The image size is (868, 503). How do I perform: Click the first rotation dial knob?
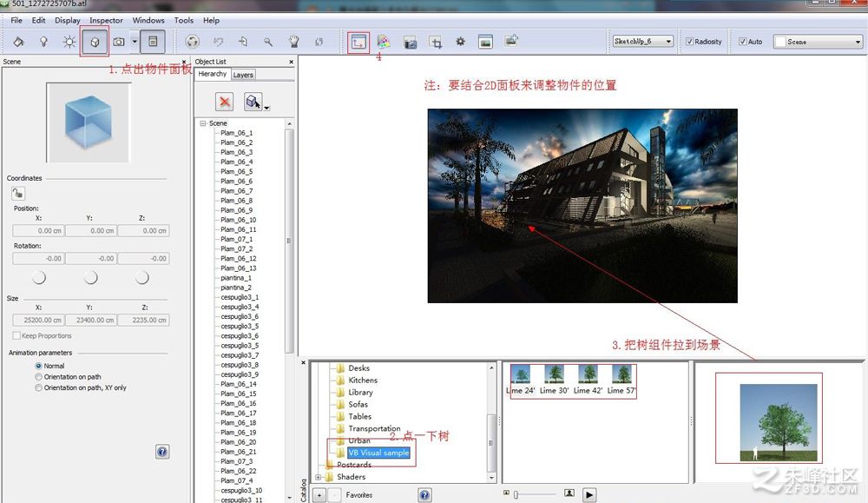point(39,277)
